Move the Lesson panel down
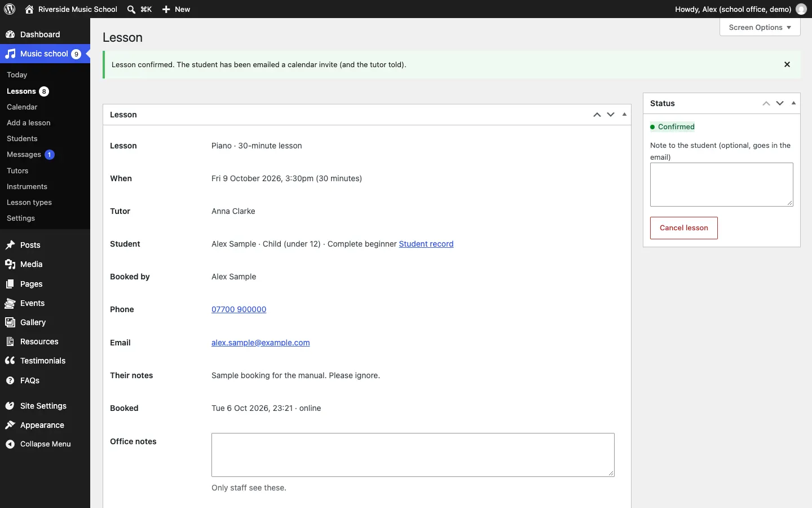This screenshot has width=812, height=508. click(x=611, y=115)
